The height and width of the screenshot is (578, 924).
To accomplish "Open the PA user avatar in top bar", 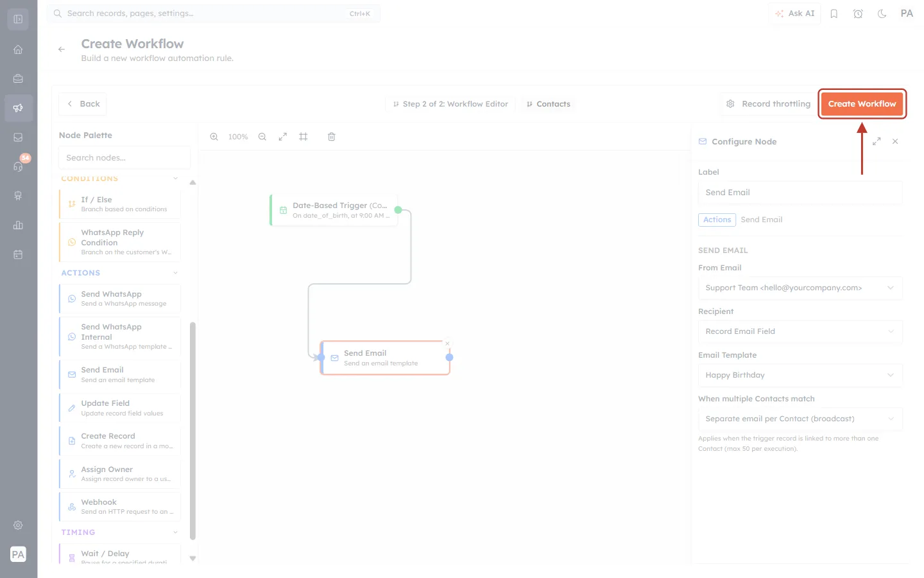I will tap(907, 13).
